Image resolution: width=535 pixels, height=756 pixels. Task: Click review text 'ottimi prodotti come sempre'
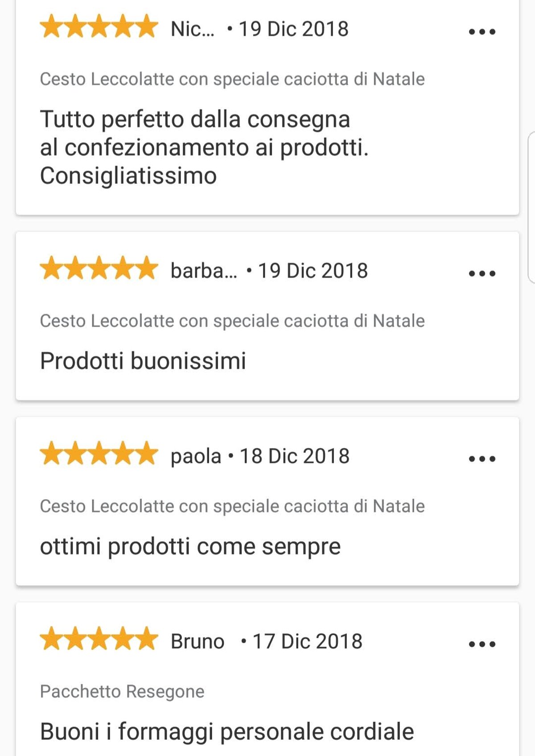tap(190, 546)
